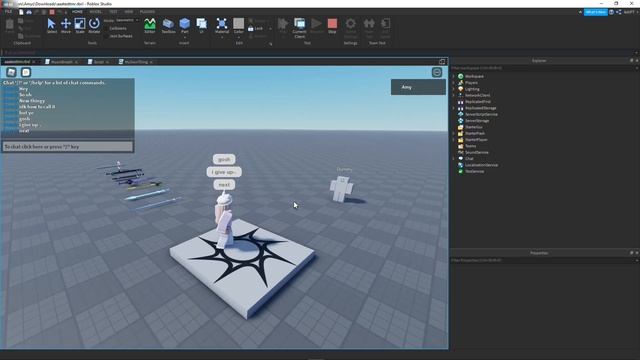
Task: Open the Material picker
Action: [222, 25]
